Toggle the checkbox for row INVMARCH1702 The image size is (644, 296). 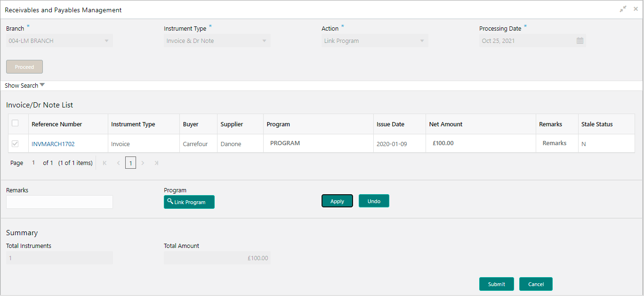click(15, 144)
